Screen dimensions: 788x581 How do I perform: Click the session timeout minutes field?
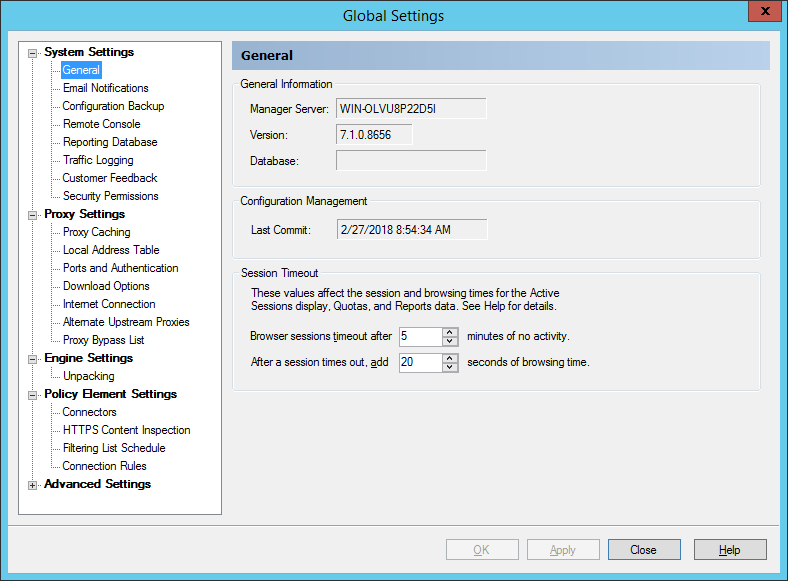point(419,336)
